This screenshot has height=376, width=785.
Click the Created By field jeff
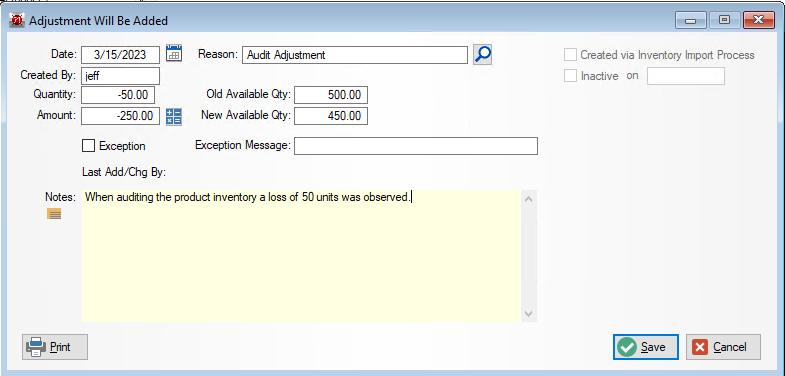pos(120,76)
